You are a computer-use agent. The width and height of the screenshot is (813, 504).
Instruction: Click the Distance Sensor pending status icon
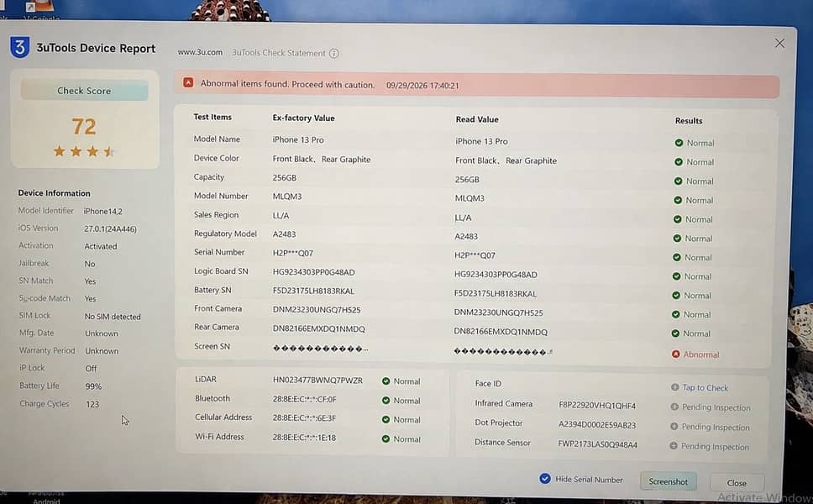(673, 445)
